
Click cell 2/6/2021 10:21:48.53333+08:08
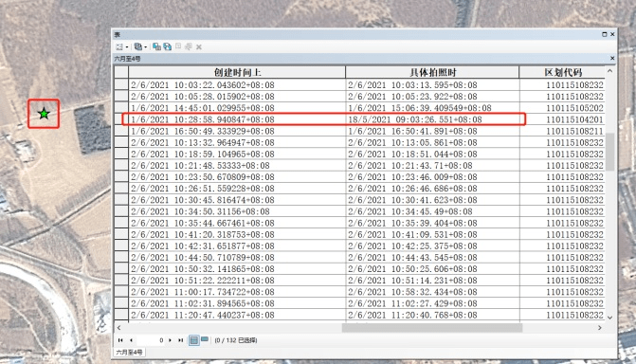pos(237,166)
